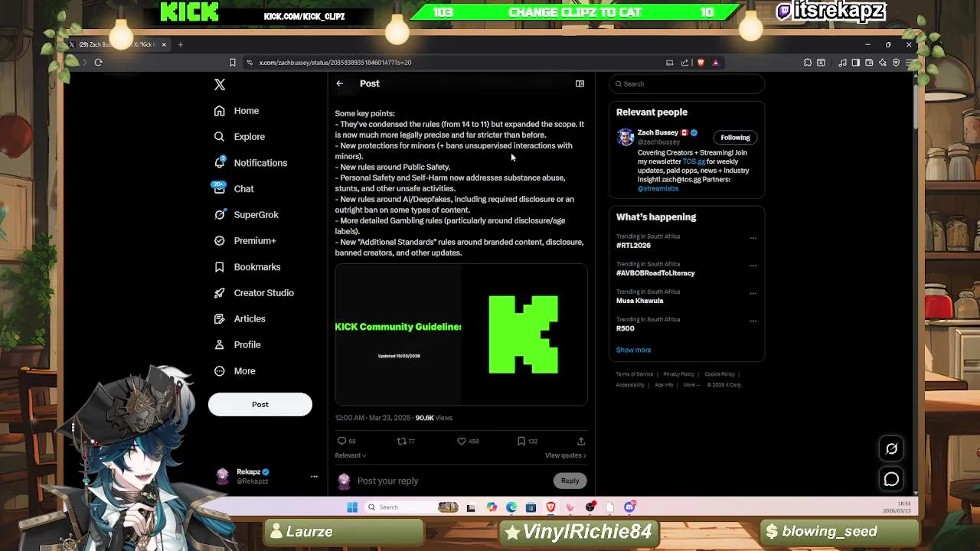The width and height of the screenshot is (980, 551).
Task: Click the X logo in sidebar
Action: tap(220, 85)
